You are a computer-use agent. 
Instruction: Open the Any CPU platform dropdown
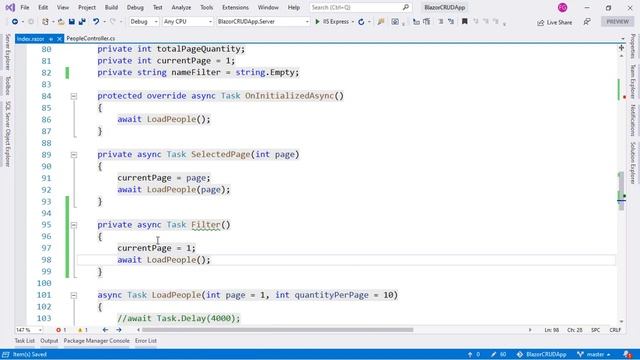pos(187,22)
